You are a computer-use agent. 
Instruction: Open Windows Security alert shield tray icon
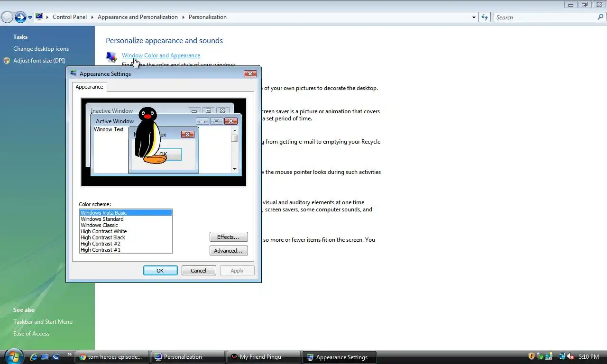click(x=532, y=356)
